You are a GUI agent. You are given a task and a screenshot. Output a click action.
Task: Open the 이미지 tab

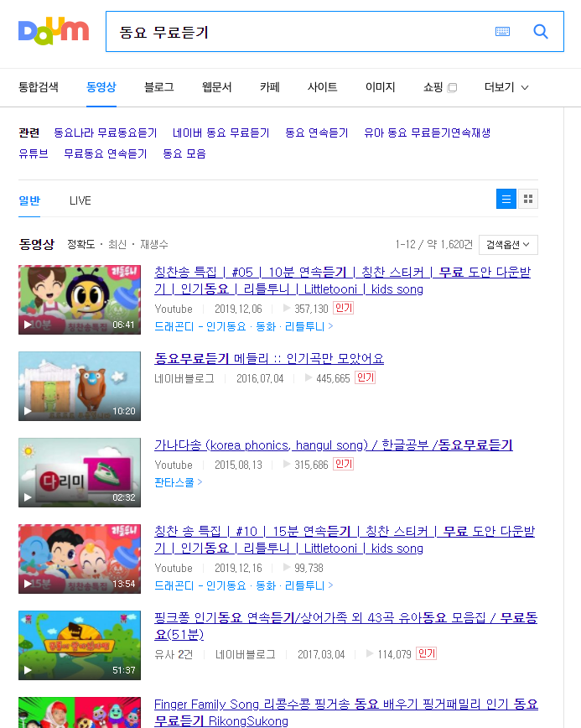pyautogui.click(x=380, y=87)
